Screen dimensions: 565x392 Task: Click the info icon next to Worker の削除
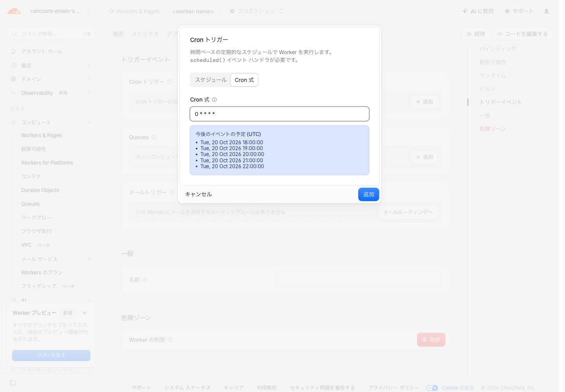pos(170,340)
